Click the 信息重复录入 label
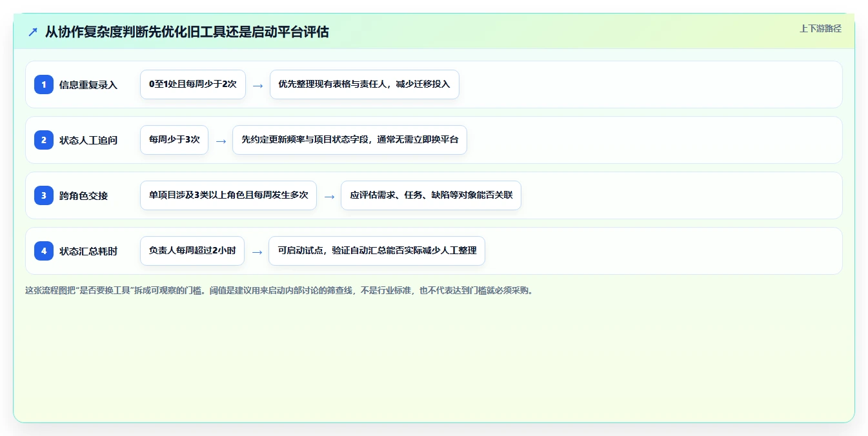Viewport: 868px width, 436px height. point(88,84)
